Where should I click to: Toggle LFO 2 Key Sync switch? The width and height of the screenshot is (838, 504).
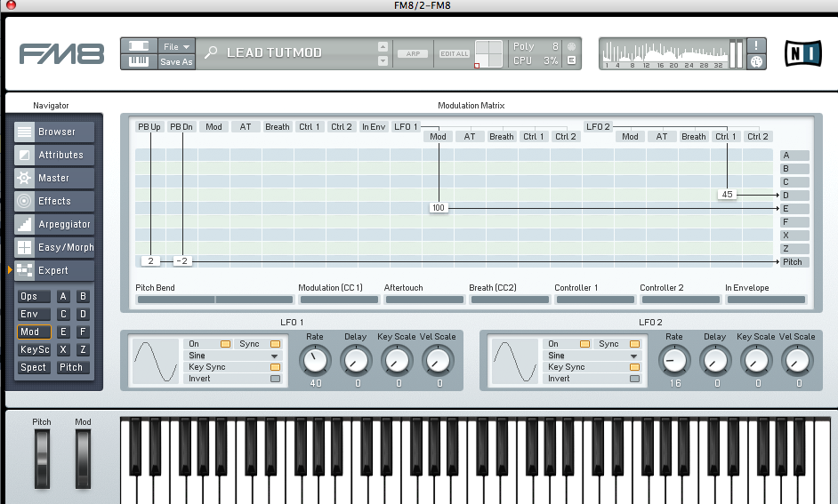(x=634, y=367)
